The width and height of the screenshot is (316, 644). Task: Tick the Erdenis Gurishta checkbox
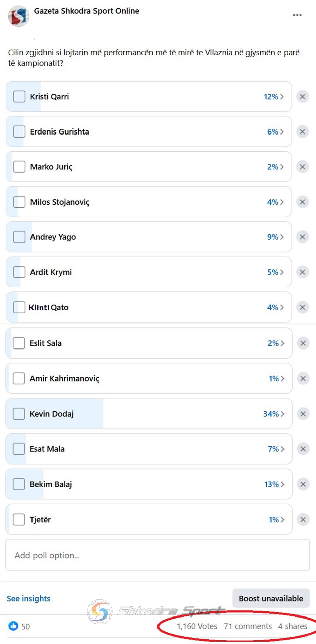click(19, 131)
